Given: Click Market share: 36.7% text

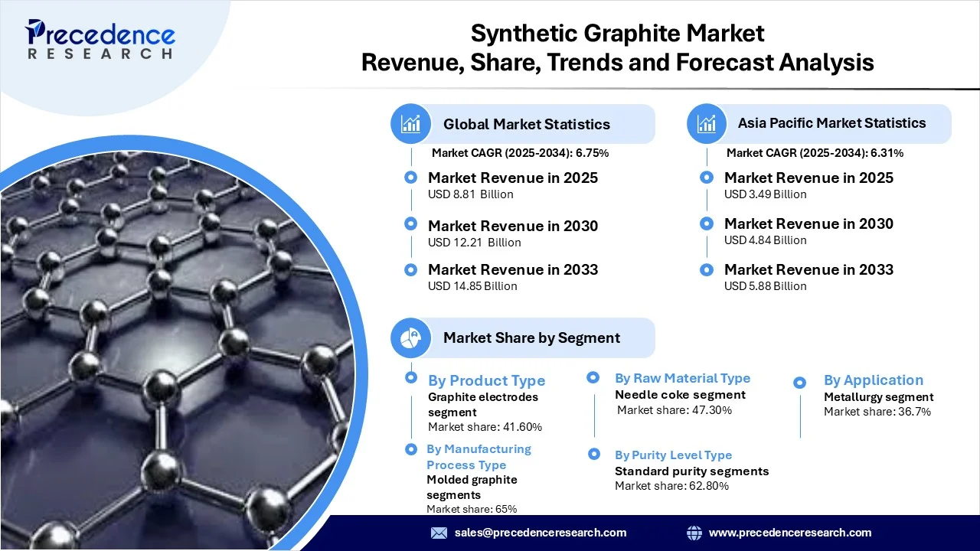Looking at the screenshot, I should coord(877,412).
